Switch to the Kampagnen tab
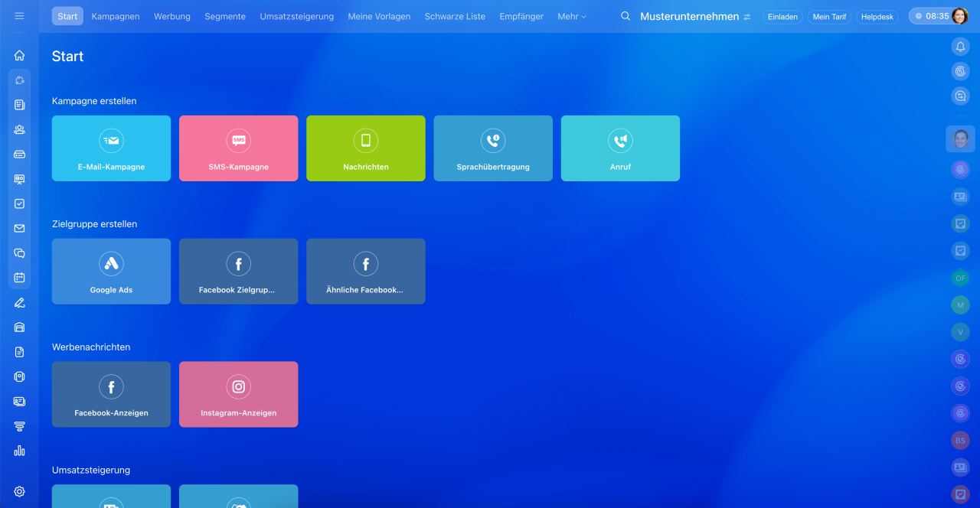The width and height of the screenshot is (980, 508). point(116,16)
